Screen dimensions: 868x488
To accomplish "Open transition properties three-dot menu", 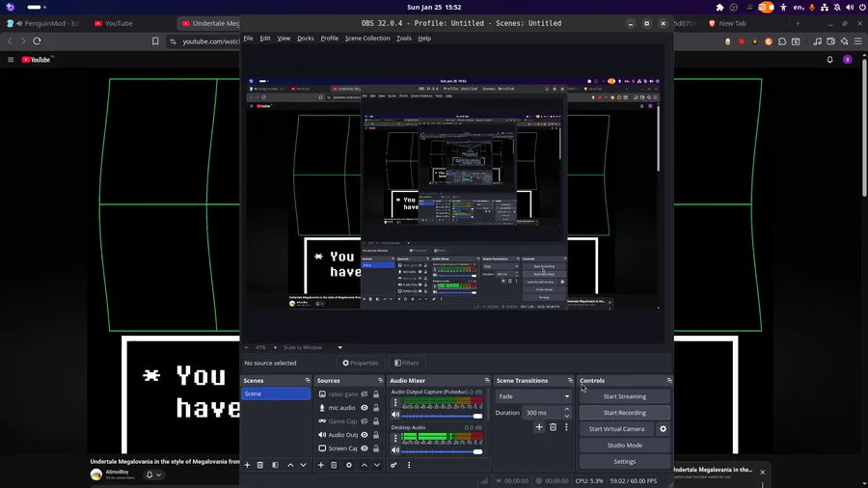I will pos(566,427).
